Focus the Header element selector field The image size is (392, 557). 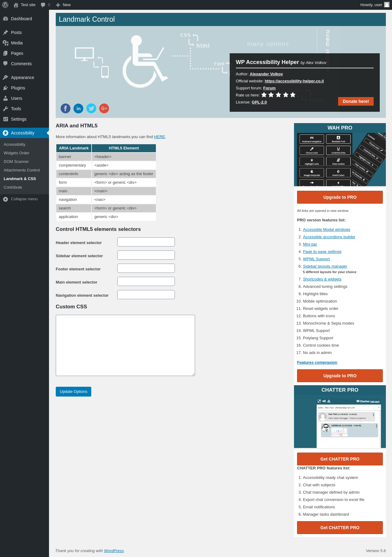146,242
